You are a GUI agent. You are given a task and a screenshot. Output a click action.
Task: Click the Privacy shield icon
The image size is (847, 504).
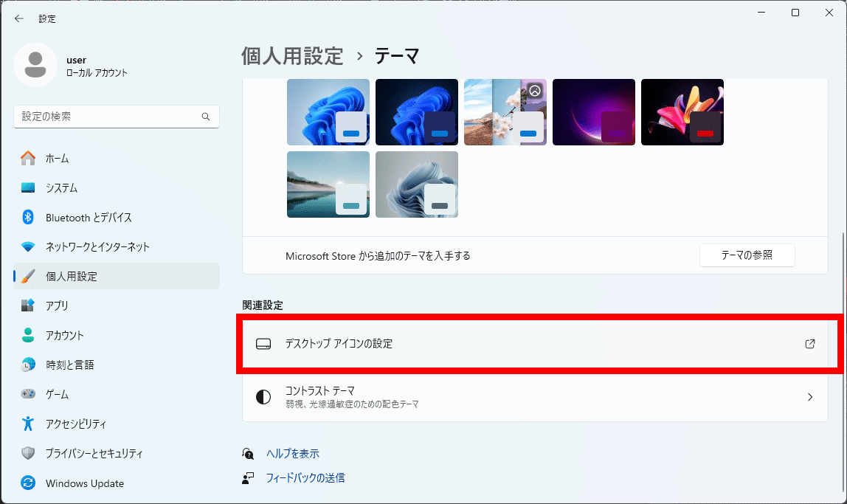(x=28, y=452)
